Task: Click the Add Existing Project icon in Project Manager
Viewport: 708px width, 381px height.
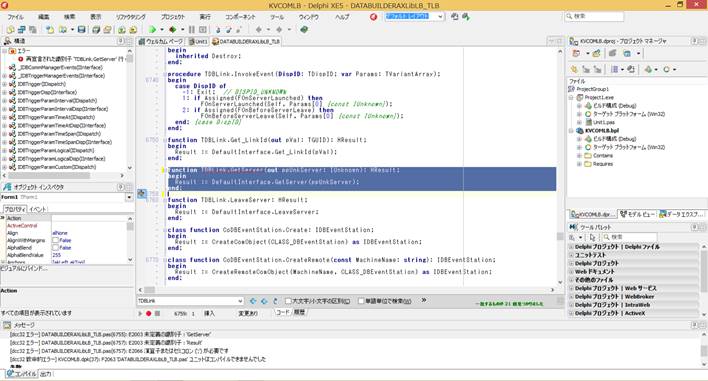Action: (x=596, y=54)
